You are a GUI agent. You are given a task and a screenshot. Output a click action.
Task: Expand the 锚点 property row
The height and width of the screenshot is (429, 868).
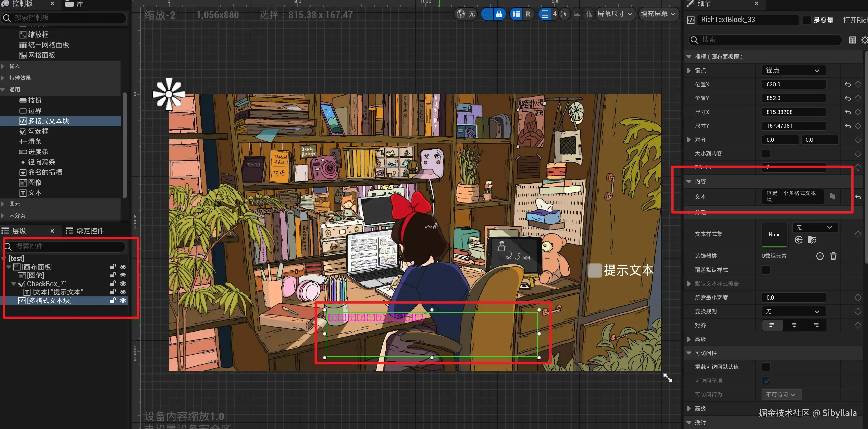pyautogui.click(x=689, y=71)
